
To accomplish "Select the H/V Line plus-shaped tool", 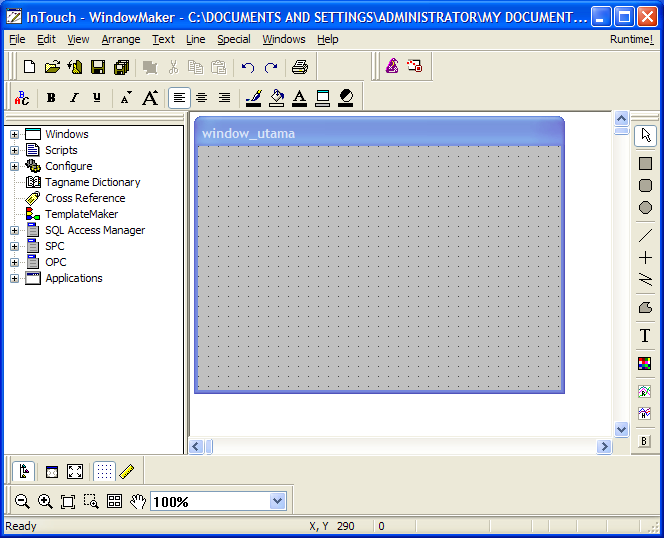I will tap(645, 258).
